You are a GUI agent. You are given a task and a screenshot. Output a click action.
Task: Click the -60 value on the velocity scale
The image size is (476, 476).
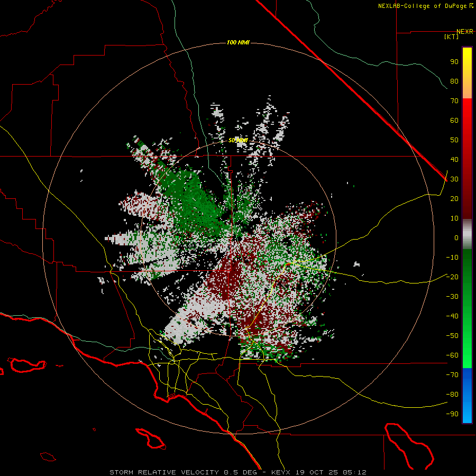(x=452, y=355)
